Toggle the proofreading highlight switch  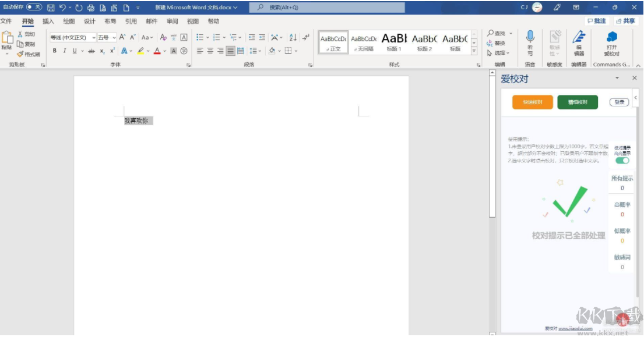[x=622, y=160]
